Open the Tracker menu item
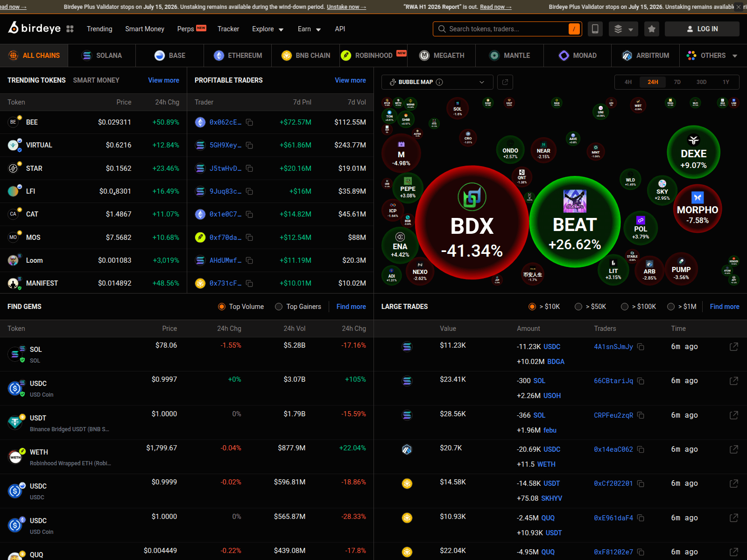Viewport: 747px width, 560px height. pos(228,29)
